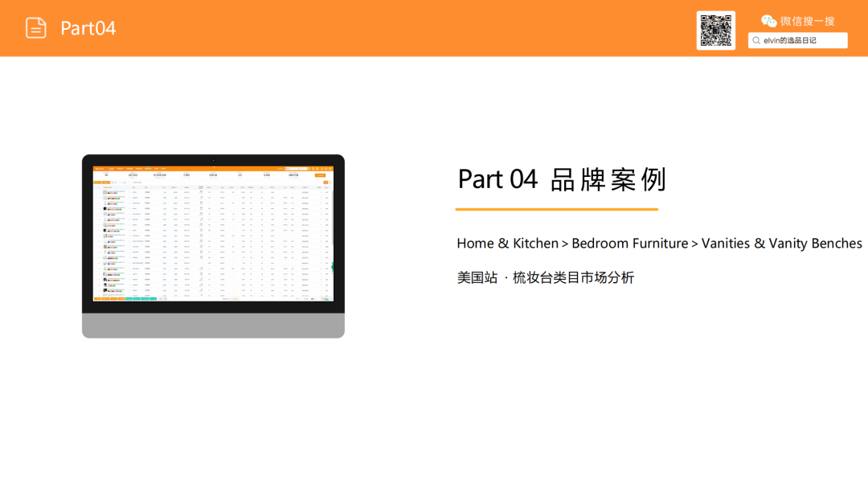Toggle the select-all checkbox in the table header
868x488 pixels.
click(99, 187)
